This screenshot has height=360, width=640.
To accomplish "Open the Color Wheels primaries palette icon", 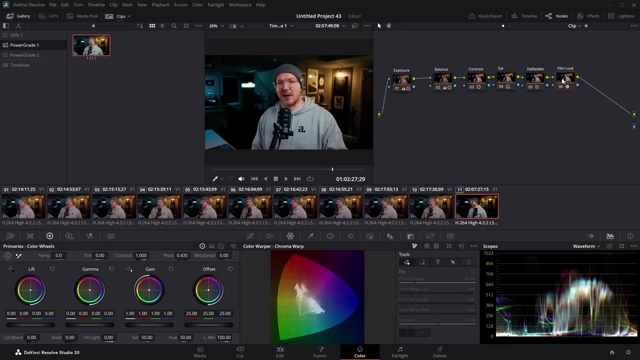I will tap(49, 236).
